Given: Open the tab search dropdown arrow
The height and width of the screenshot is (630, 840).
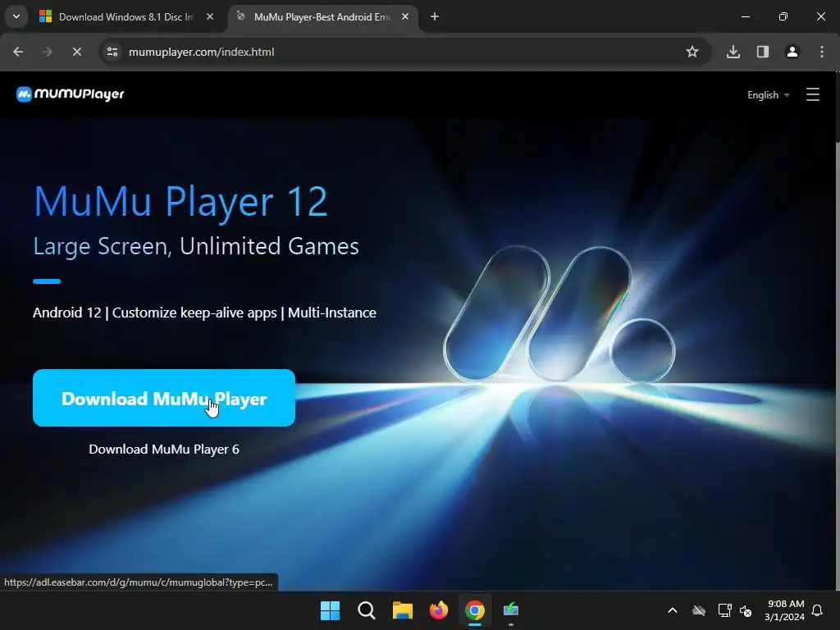Looking at the screenshot, I should [x=16, y=16].
